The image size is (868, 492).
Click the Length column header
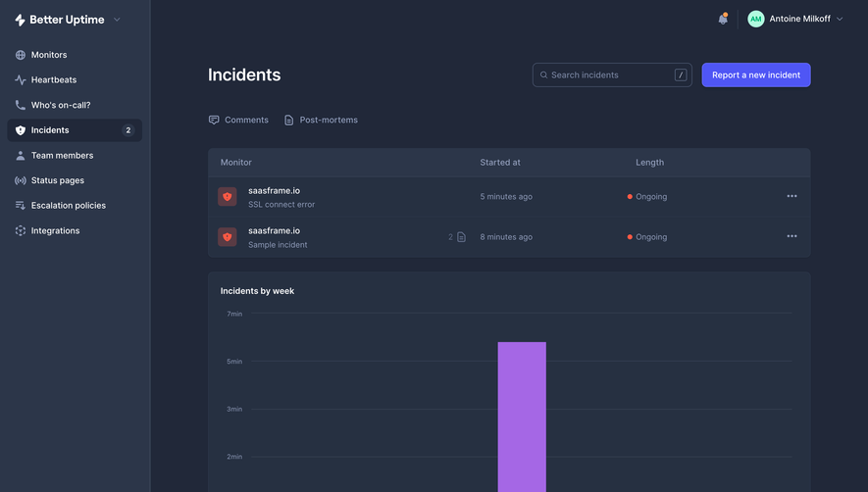[x=650, y=162]
